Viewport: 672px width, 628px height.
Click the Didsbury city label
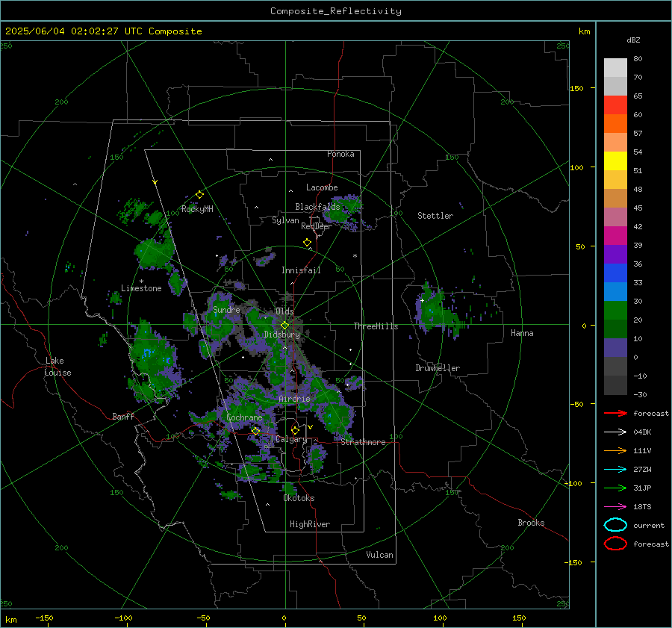pyautogui.click(x=281, y=335)
